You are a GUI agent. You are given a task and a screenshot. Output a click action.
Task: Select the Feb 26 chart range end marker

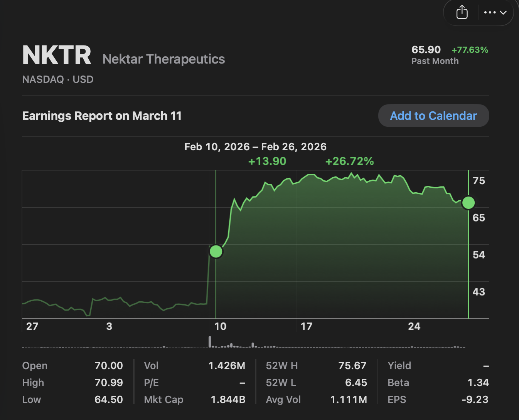(468, 202)
